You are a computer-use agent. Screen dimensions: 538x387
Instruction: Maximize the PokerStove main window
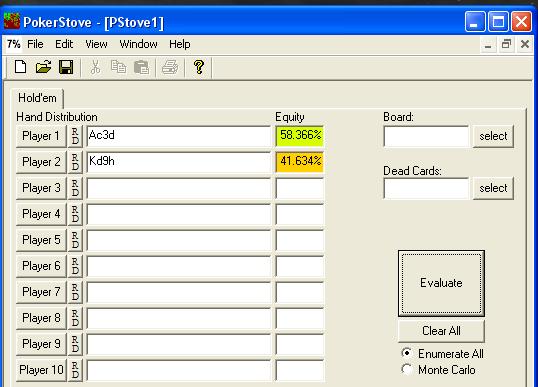[x=498, y=21]
